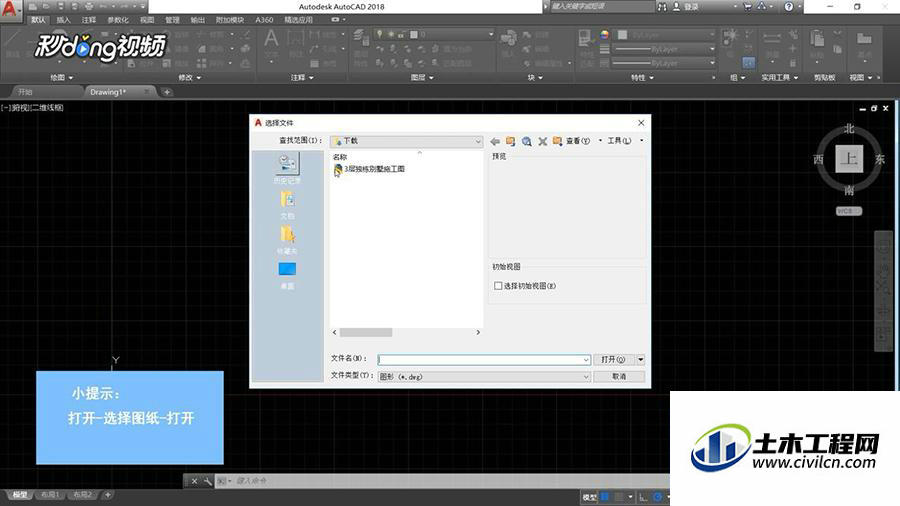
Task: Switch to the 参数化 ribbon tab
Action: point(118,20)
